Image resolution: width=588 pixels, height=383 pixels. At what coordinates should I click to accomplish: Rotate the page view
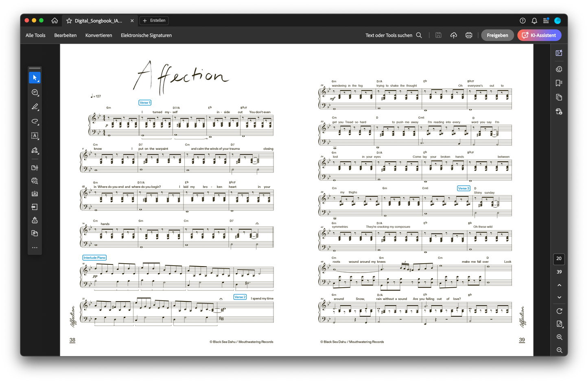(559, 311)
